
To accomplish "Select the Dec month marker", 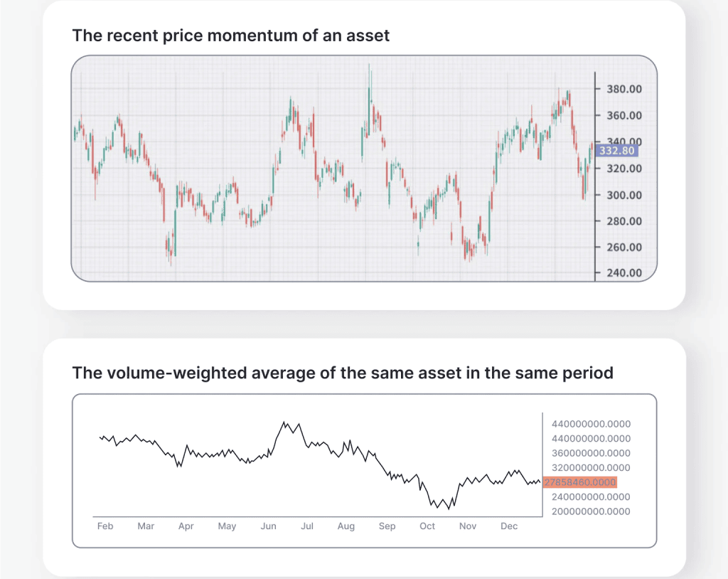I will click(x=509, y=526).
